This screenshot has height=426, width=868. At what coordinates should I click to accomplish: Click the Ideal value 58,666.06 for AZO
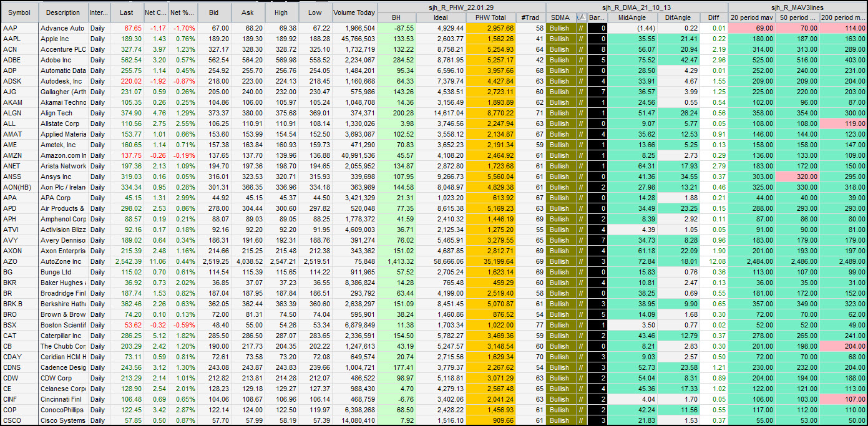pos(440,261)
